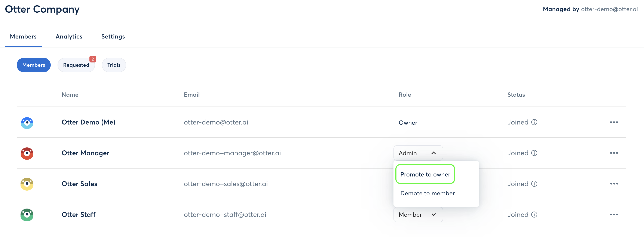Viewport: 644px width, 237px height.
Task: Open three-dot menu for Otter Demo row
Action: tap(614, 122)
